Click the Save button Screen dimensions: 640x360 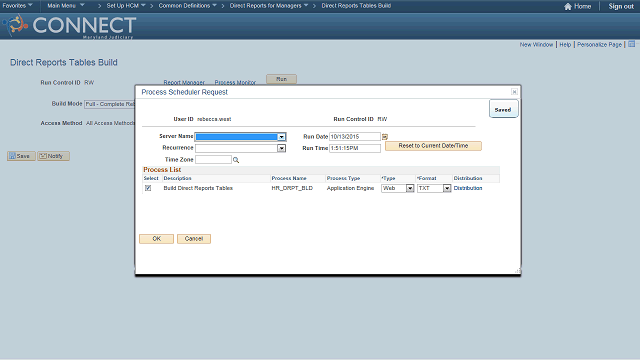21,156
